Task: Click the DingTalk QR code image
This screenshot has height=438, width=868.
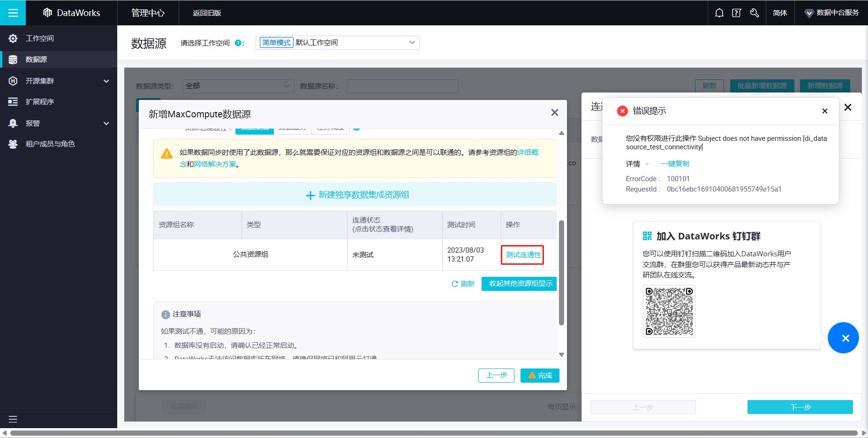Action: [x=669, y=311]
